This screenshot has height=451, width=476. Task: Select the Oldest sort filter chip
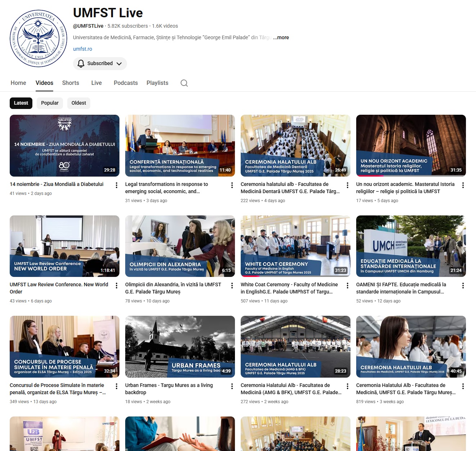tap(78, 103)
